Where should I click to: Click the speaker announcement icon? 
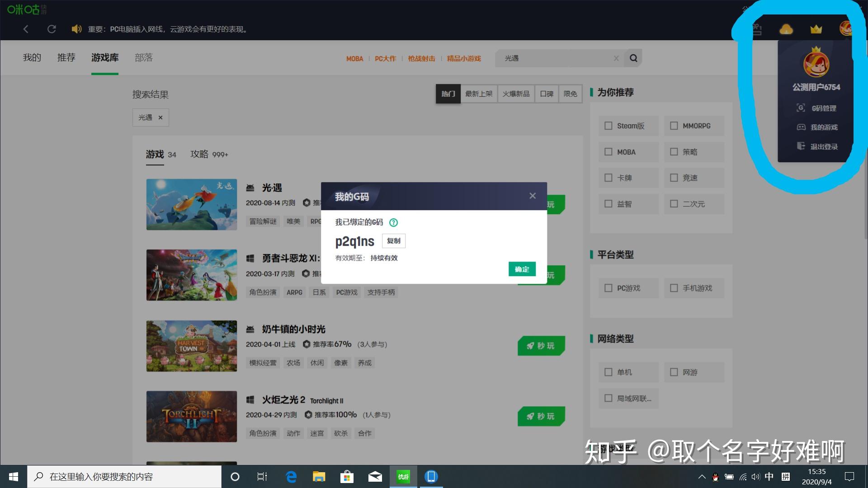pyautogui.click(x=76, y=29)
